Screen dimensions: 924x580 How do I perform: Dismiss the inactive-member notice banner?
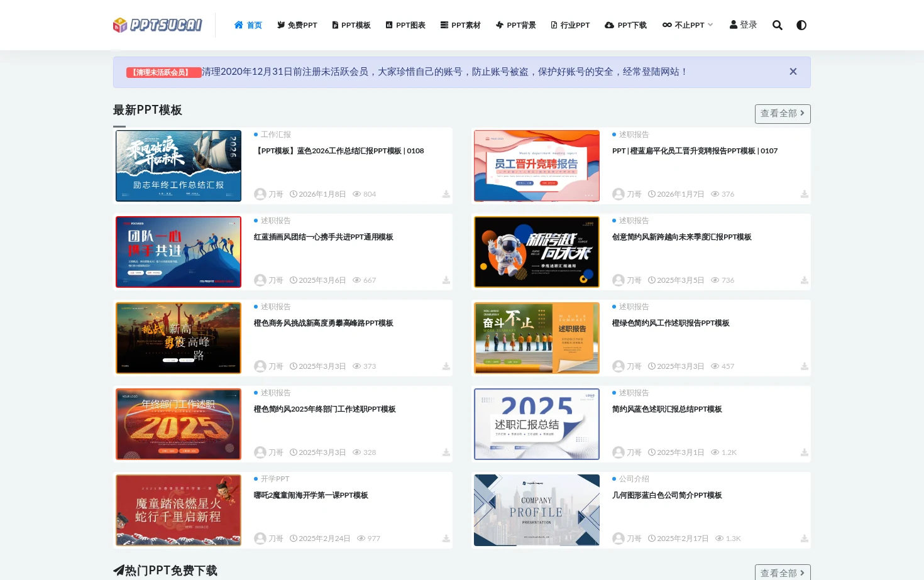793,72
